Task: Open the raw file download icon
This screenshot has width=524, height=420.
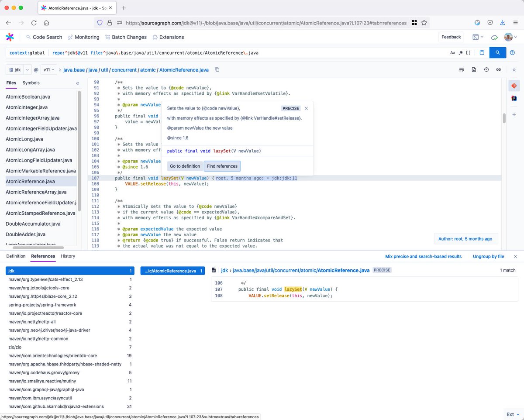Action: pyautogui.click(x=474, y=69)
